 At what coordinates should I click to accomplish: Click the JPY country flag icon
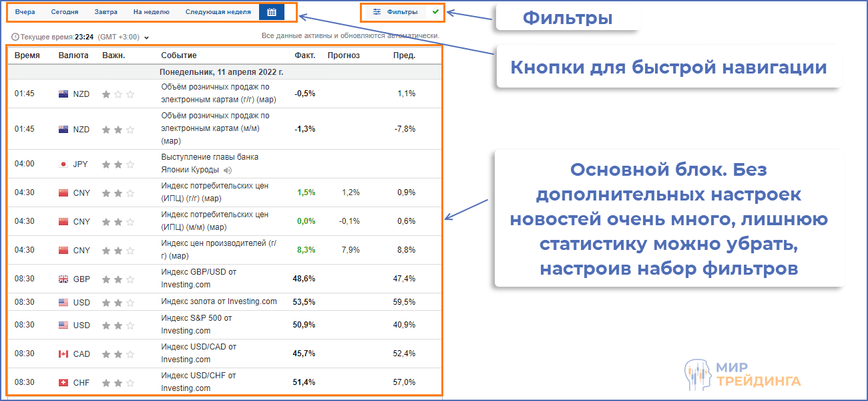62,164
